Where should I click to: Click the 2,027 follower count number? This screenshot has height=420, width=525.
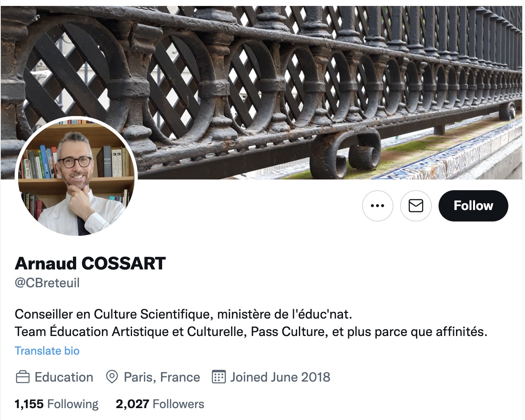[132, 404]
